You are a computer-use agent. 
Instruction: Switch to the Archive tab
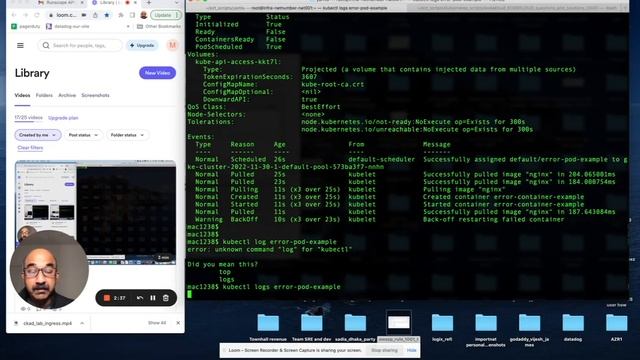coord(67,95)
